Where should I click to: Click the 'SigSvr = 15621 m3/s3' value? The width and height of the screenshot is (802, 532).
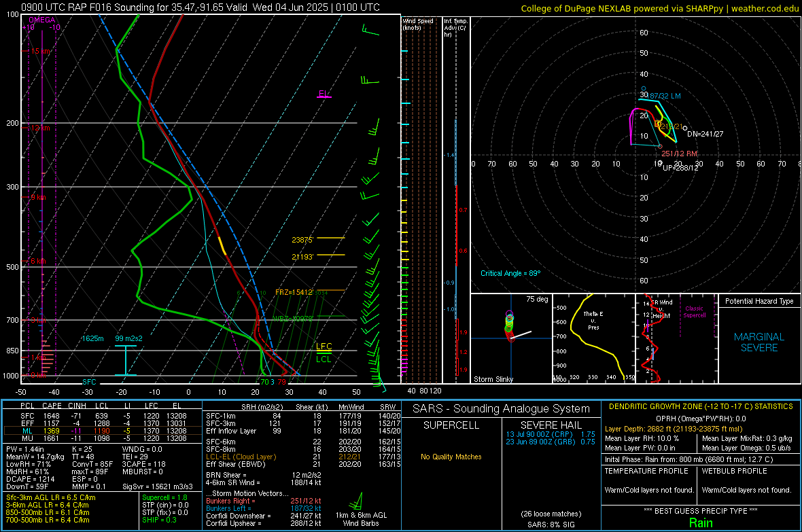[158, 486]
